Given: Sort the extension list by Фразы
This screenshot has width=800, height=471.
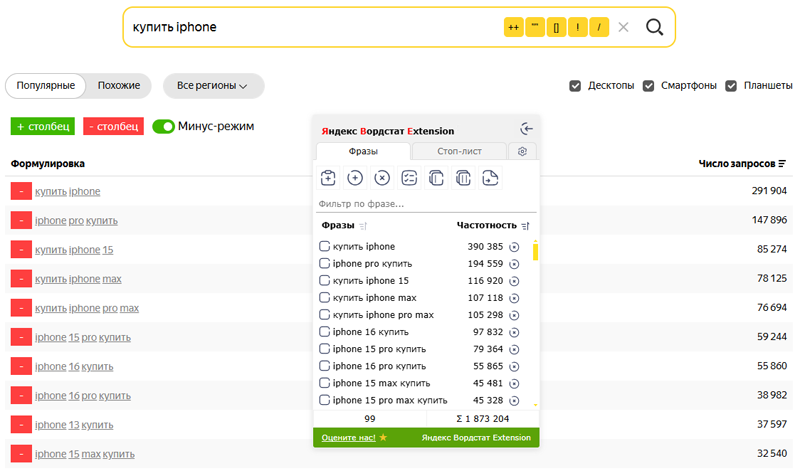Looking at the screenshot, I should pyautogui.click(x=363, y=226).
